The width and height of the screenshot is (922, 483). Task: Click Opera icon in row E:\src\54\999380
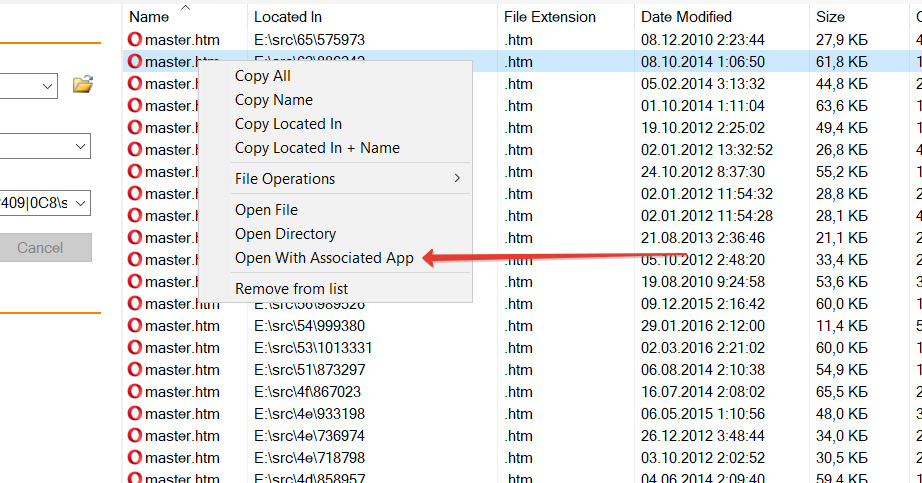point(135,325)
